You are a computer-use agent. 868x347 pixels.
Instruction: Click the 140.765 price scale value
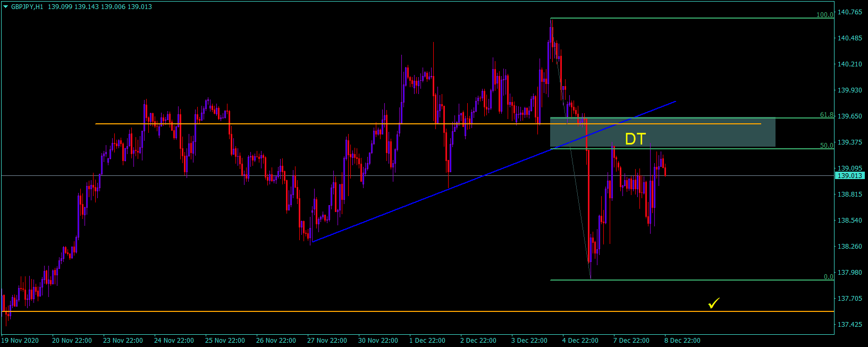850,12
